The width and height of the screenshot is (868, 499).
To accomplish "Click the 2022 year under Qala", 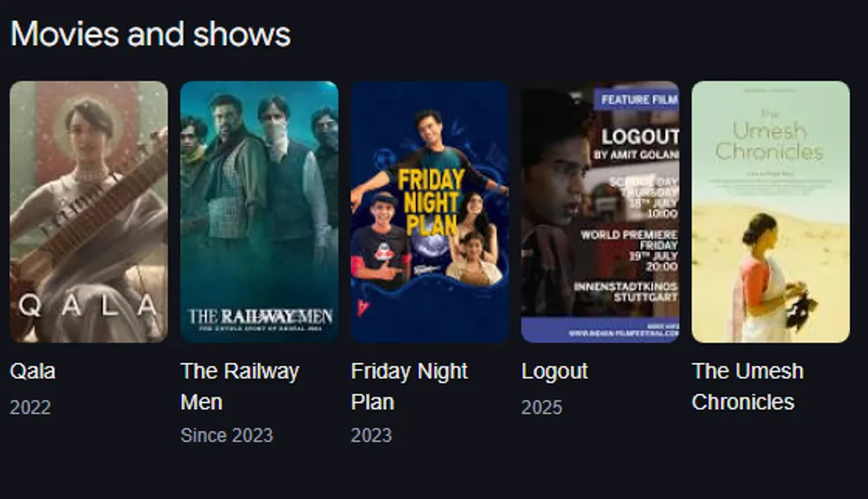I will coord(31,408).
